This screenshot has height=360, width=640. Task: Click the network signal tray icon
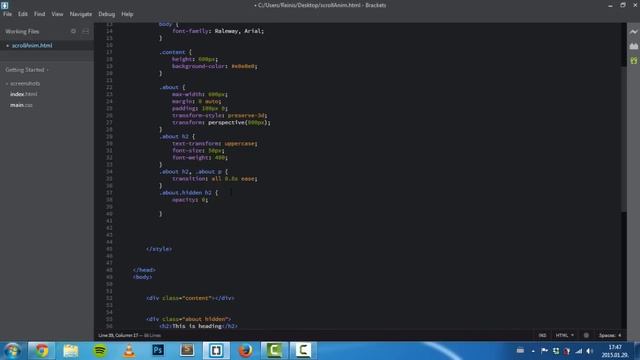[578, 351]
